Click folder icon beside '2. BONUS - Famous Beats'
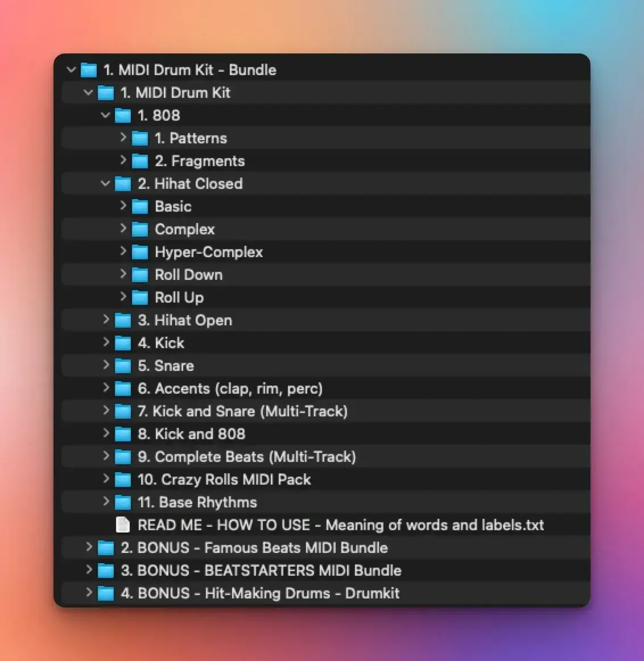Image resolution: width=644 pixels, height=661 pixels. point(106,548)
